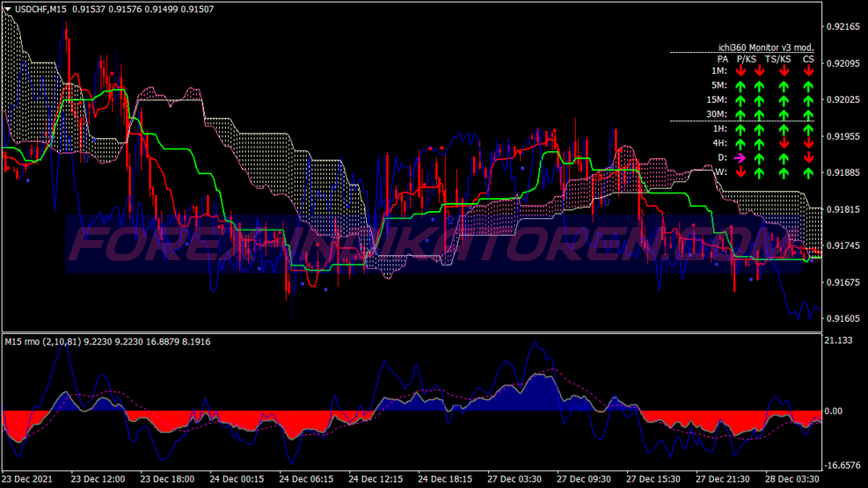Click the green P/KS arrow in the 15M row
This screenshot has height=488, width=868.
[x=760, y=100]
